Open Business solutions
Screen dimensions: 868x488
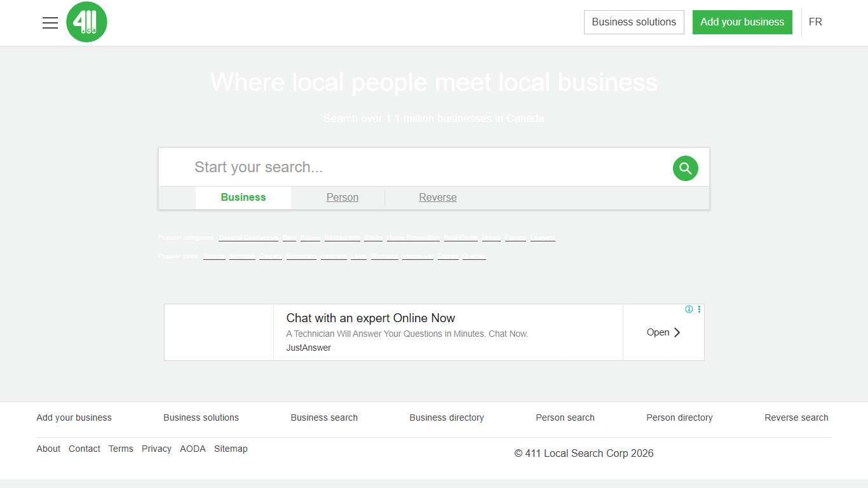tap(634, 22)
